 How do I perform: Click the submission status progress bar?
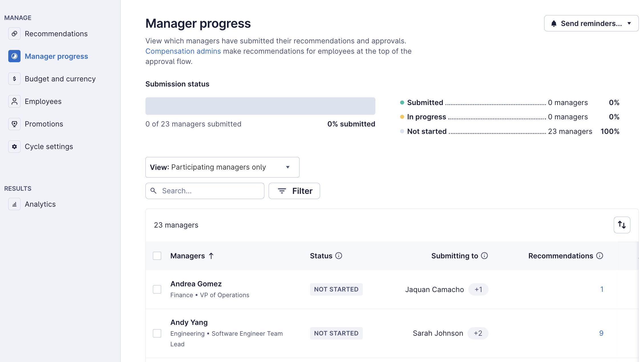tap(260, 106)
